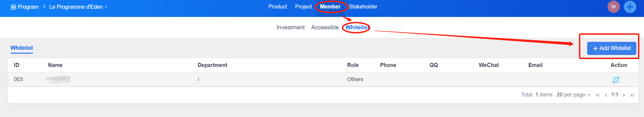Click the Program breadcrumb link
This screenshot has width=644, height=117.
28,7
